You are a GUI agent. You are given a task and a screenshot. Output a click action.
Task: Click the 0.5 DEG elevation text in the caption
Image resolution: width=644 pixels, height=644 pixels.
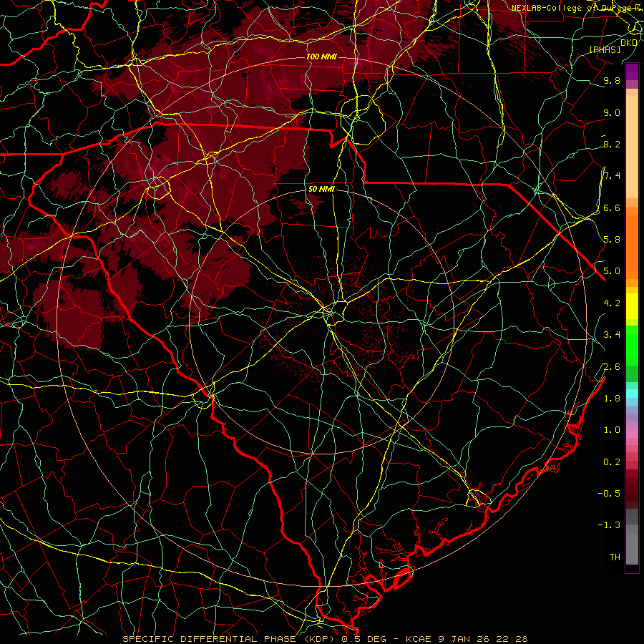[x=365, y=639]
